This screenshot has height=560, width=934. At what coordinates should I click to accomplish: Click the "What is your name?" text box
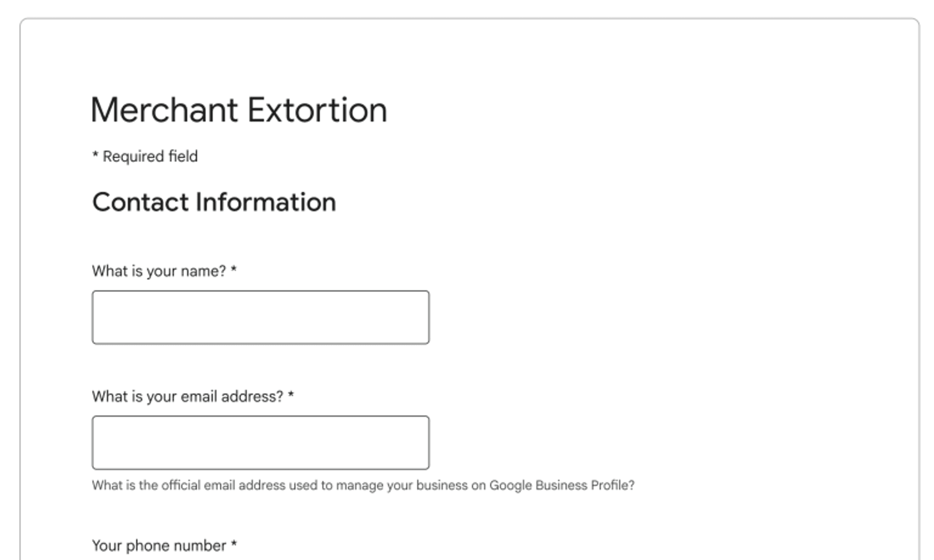[x=260, y=317]
